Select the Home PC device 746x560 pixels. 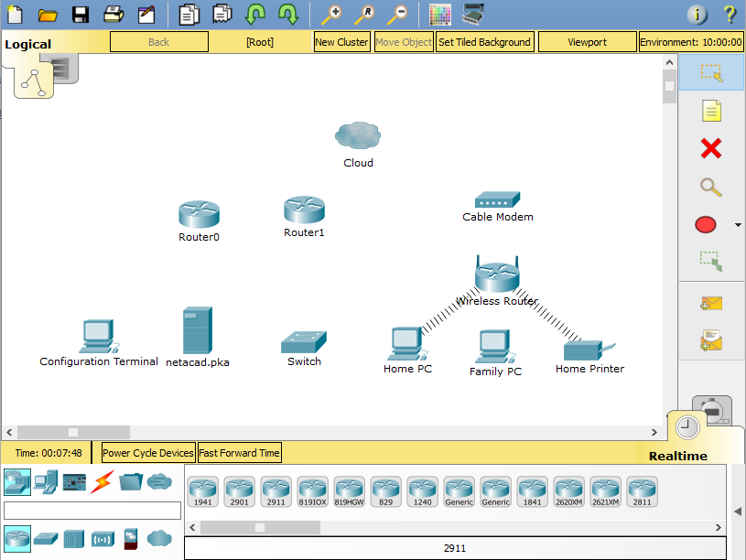click(407, 343)
